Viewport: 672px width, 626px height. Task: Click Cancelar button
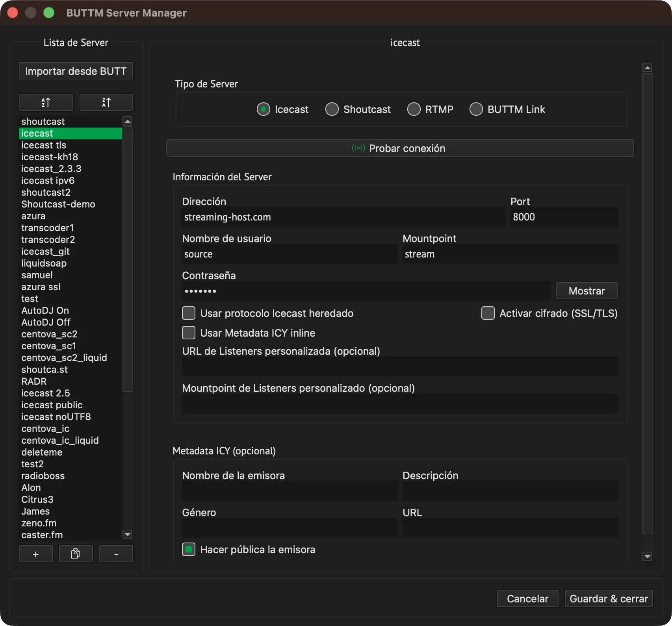click(x=527, y=598)
